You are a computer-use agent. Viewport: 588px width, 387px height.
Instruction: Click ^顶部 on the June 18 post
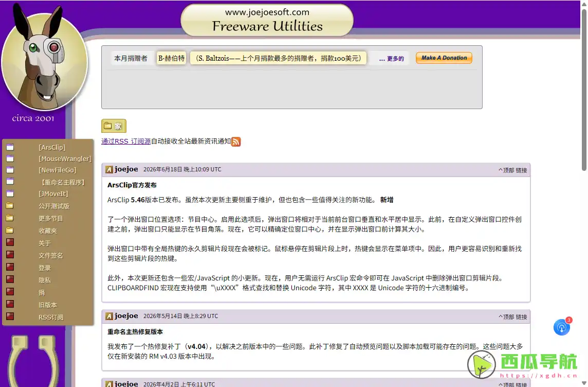(506, 170)
